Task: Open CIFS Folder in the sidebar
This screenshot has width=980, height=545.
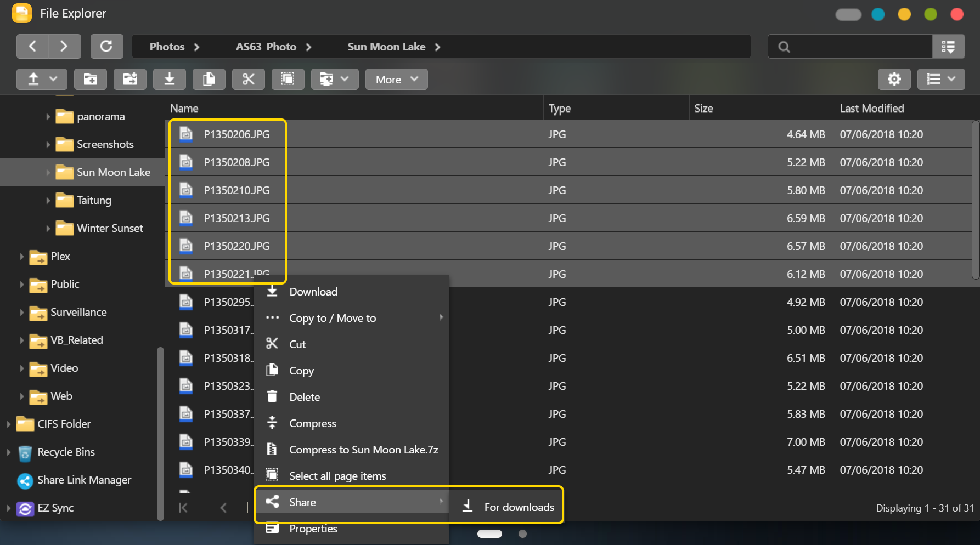Action: pyautogui.click(x=64, y=424)
